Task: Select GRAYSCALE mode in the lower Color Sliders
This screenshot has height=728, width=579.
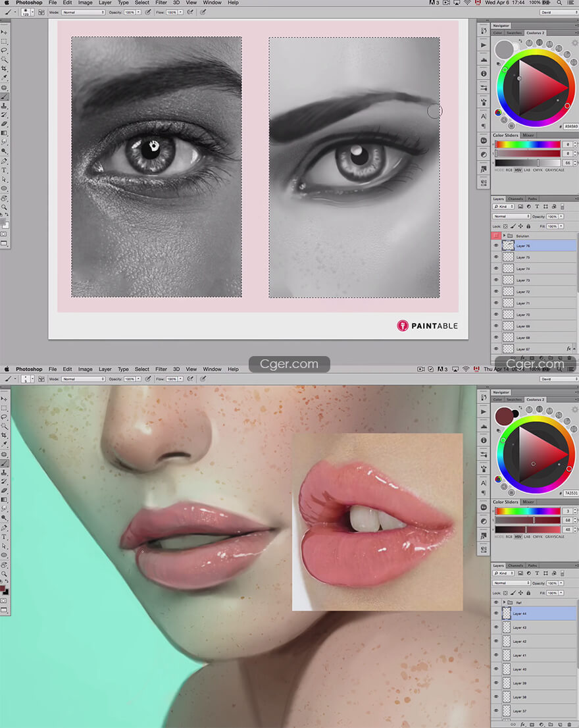Action: click(555, 536)
